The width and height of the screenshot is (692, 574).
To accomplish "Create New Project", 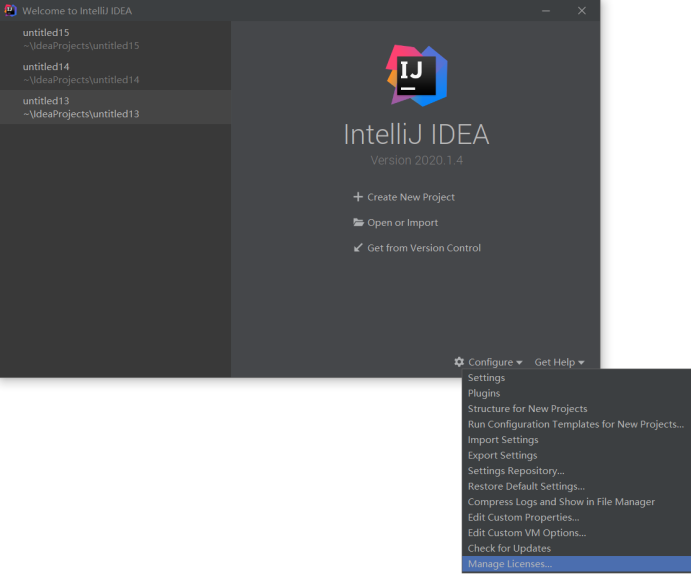I will [411, 197].
